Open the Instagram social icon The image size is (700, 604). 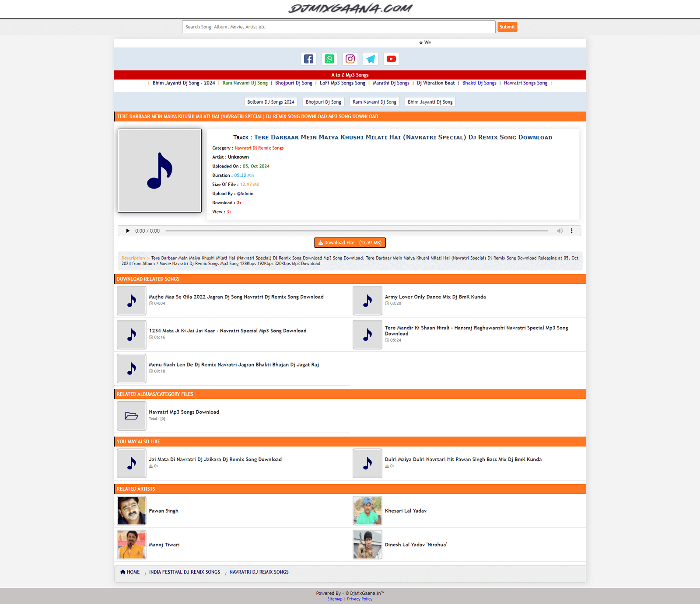point(350,59)
